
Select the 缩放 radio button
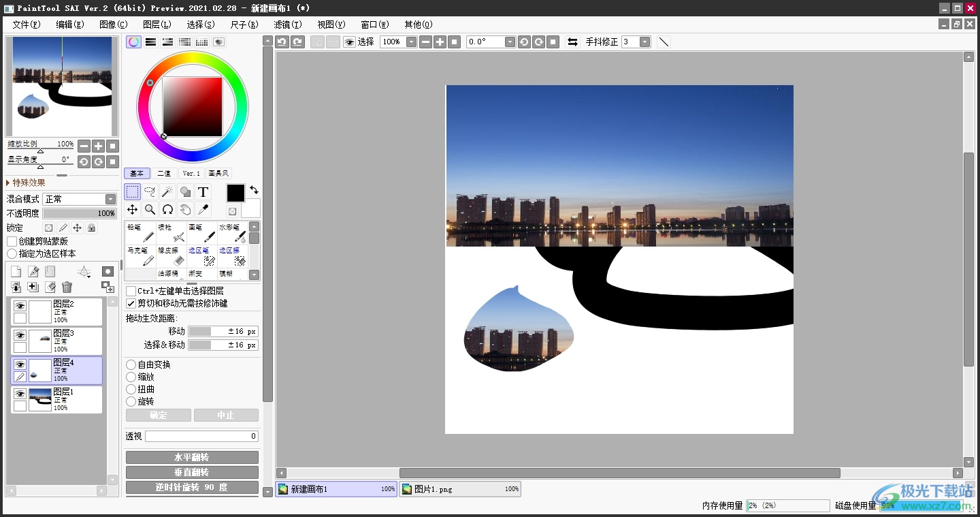tap(131, 377)
